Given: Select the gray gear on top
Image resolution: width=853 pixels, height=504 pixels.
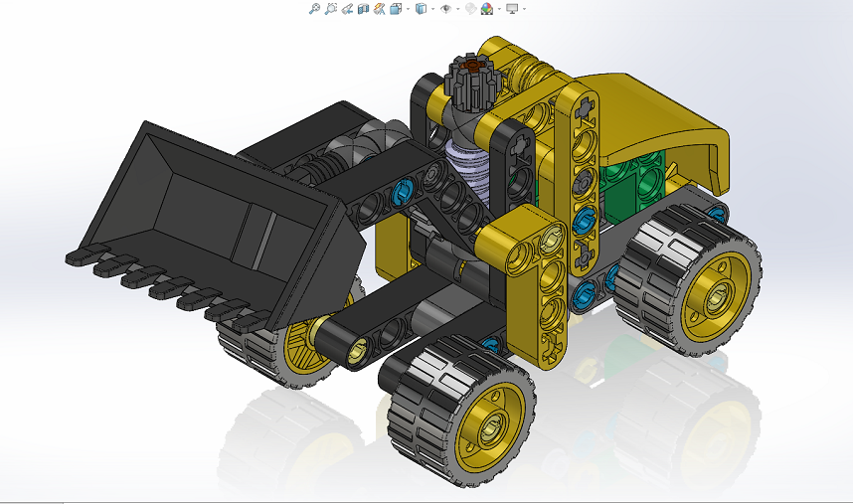Looking at the screenshot, I should 472,83.
